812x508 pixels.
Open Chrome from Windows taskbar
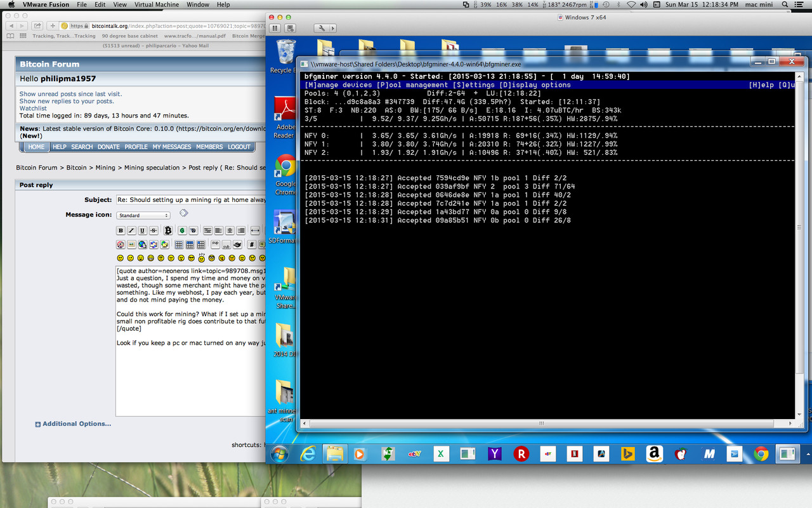click(x=761, y=453)
